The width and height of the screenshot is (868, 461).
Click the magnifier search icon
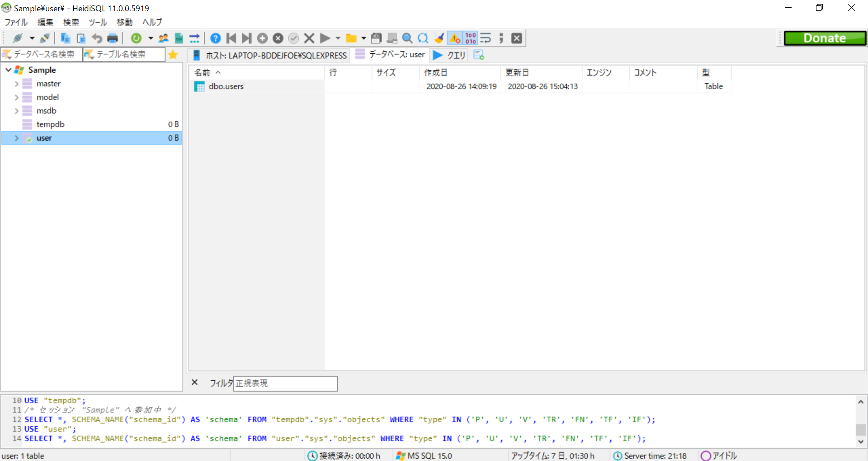point(407,38)
